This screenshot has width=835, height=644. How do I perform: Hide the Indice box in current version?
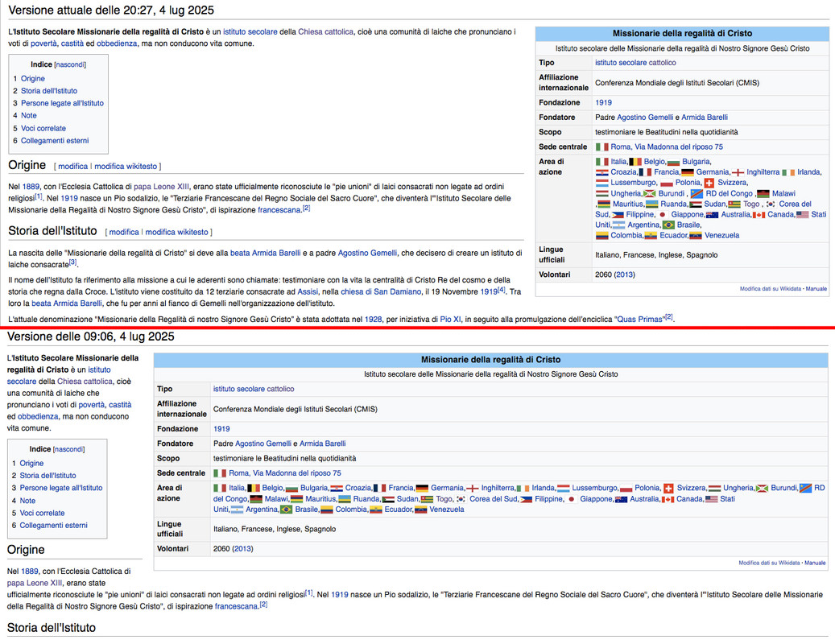pos(70,65)
